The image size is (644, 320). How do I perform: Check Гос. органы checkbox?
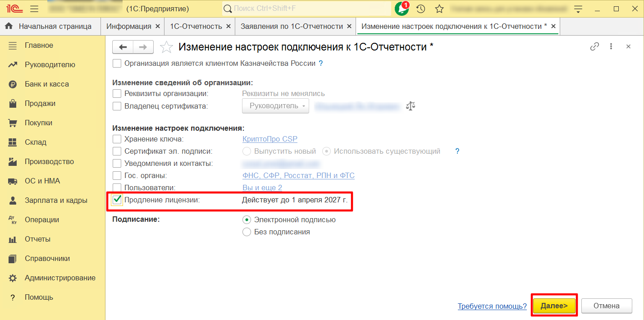tap(117, 176)
